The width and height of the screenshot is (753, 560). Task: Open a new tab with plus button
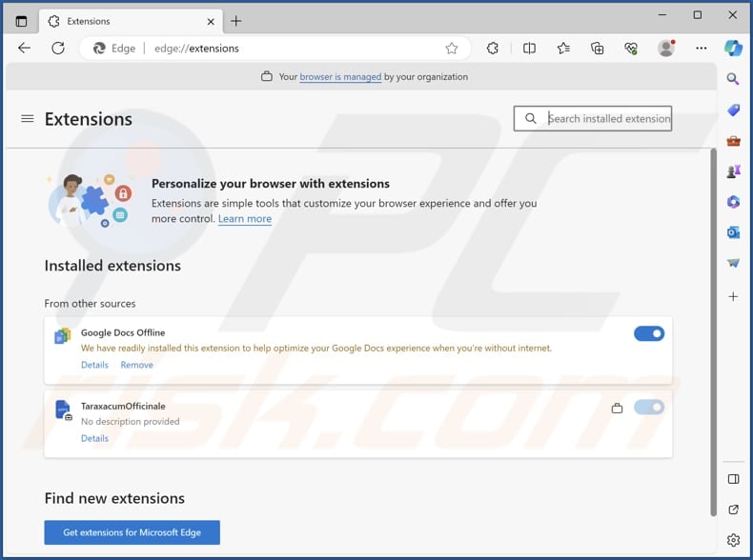235,21
